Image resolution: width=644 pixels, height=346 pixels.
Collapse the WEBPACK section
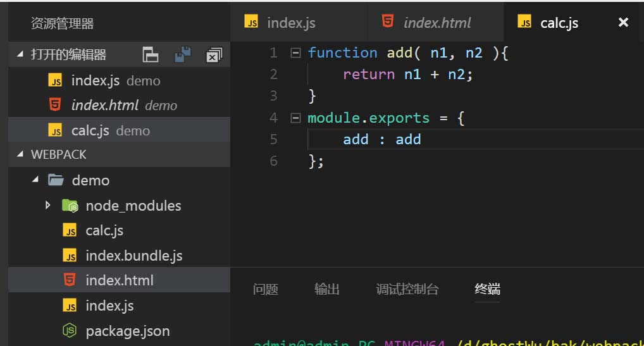(20, 154)
